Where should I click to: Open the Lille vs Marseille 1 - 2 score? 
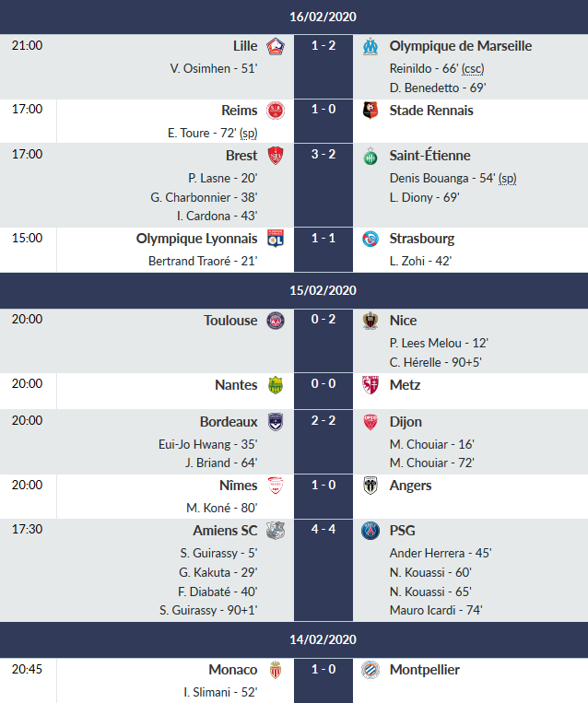pyautogui.click(x=323, y=46)
